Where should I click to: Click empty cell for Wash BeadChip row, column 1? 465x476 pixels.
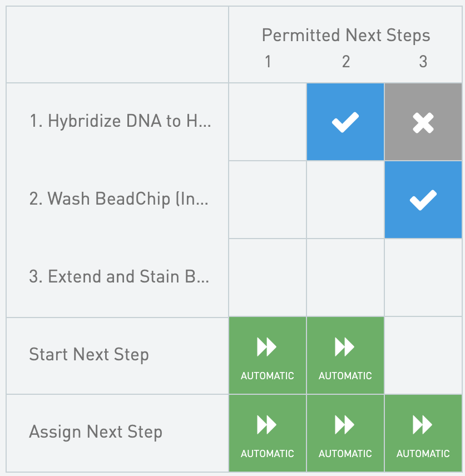tap(267, 200)
